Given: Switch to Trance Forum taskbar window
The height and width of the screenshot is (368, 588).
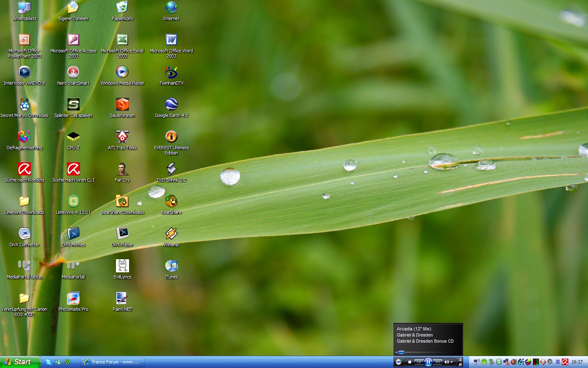Looking at the screenshot, I should (x=112, y=362).
